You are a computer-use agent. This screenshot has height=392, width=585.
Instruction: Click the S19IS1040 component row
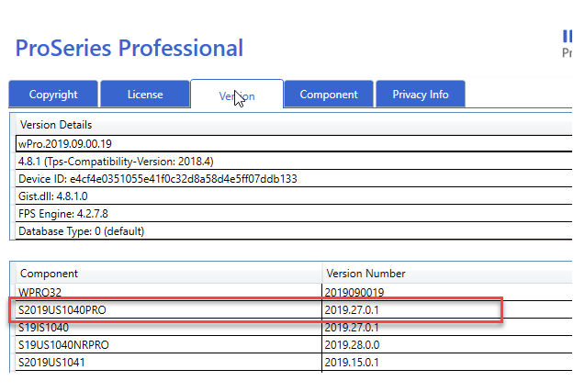click(44, 327)
